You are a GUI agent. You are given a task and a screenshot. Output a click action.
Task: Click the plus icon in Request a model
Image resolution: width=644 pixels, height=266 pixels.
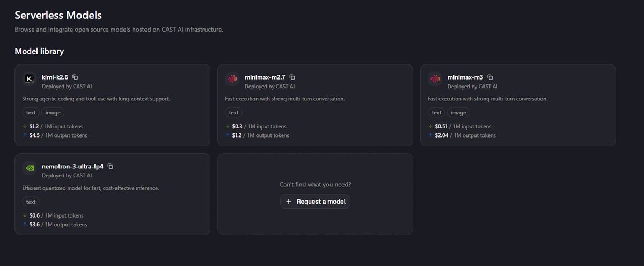289,202
